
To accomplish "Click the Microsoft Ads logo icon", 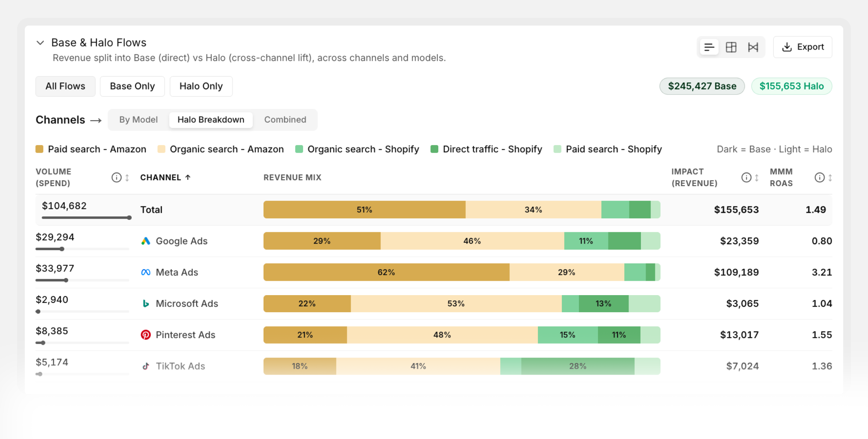I will pyautogui.click(x=146, y=304).
